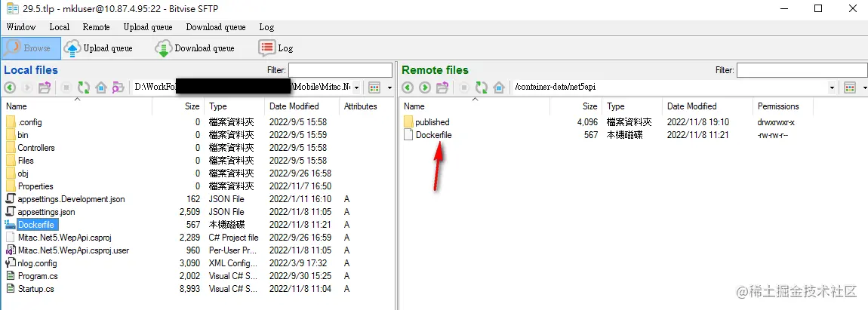Open the Remote menu
The height and width of the screenshot is (310, 868).
[x=97, y=26]
